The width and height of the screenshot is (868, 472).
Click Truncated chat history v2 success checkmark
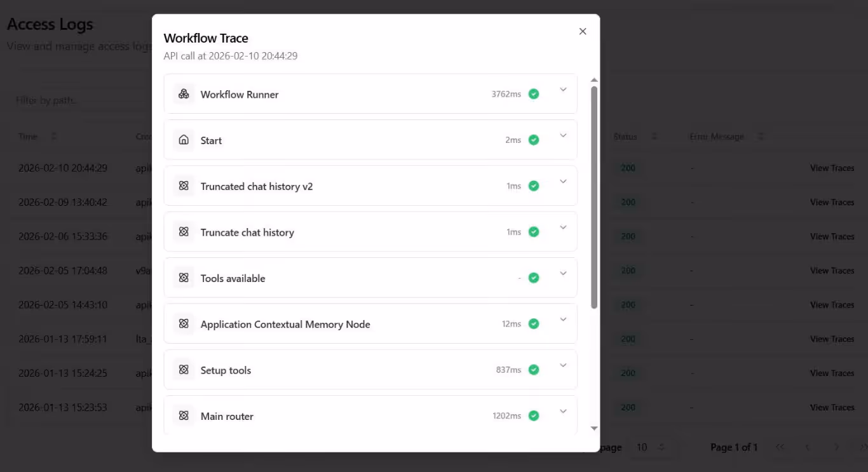click(x=534, y=186)
